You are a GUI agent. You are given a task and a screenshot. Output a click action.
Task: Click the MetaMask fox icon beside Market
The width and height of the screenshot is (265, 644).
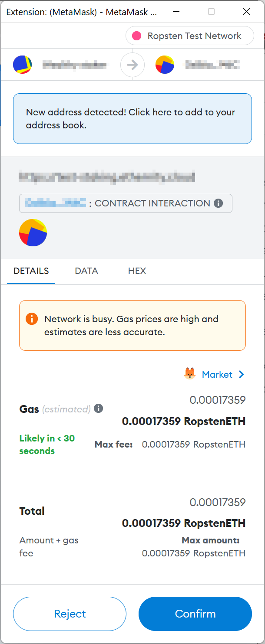[x=190, y=374]
